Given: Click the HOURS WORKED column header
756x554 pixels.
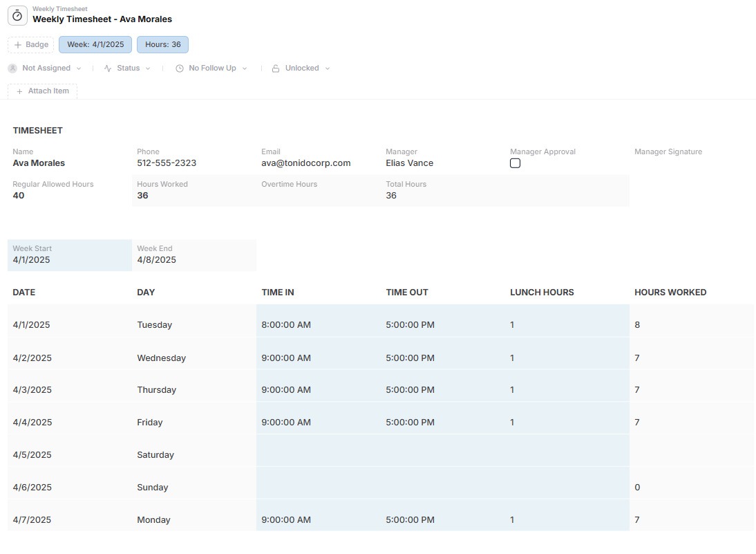Looking at the screenshot, I should pyautogui.click(x=670, y=293).
